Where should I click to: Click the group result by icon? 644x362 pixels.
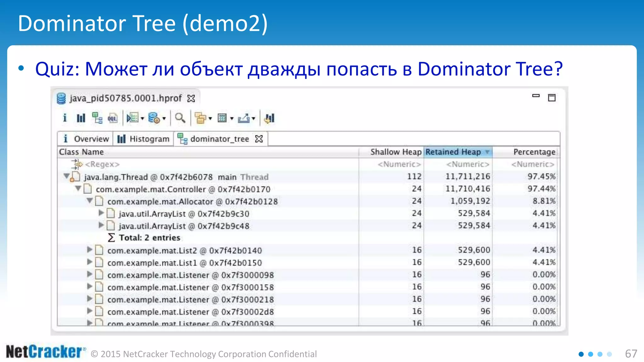pos(200,118)
